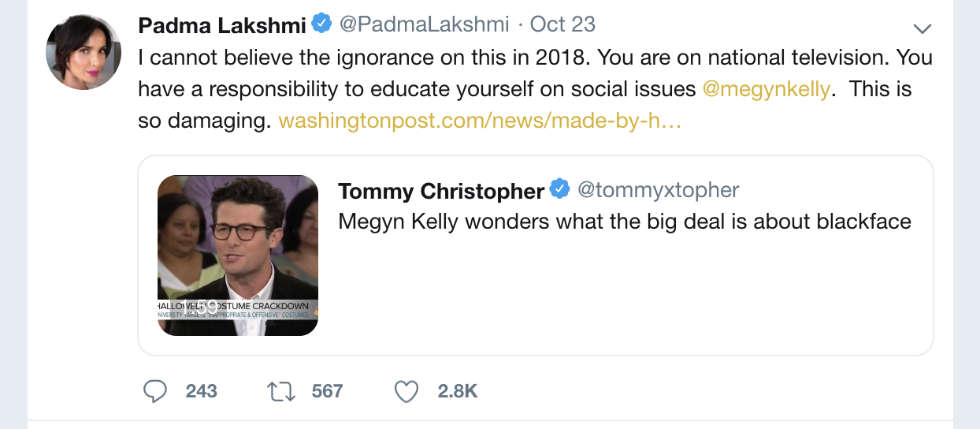Click the 567 retweets count

(x=327, y=391)
